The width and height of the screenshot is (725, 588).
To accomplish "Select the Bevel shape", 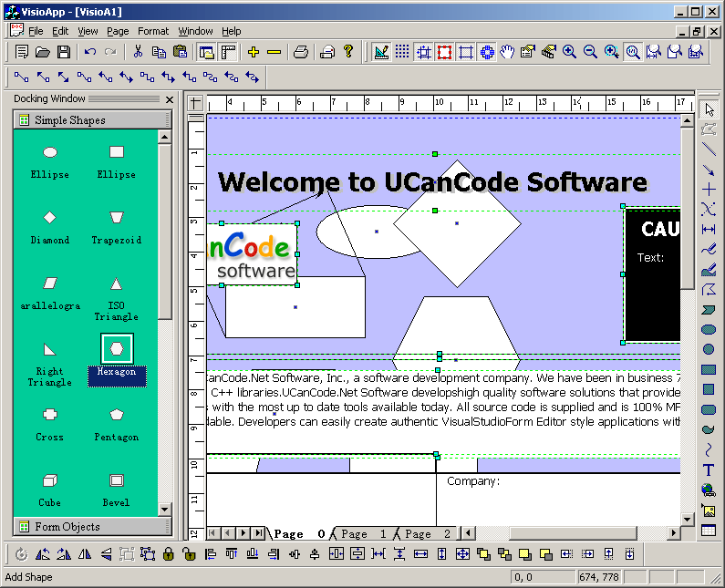I will click(x=117, y=490).
